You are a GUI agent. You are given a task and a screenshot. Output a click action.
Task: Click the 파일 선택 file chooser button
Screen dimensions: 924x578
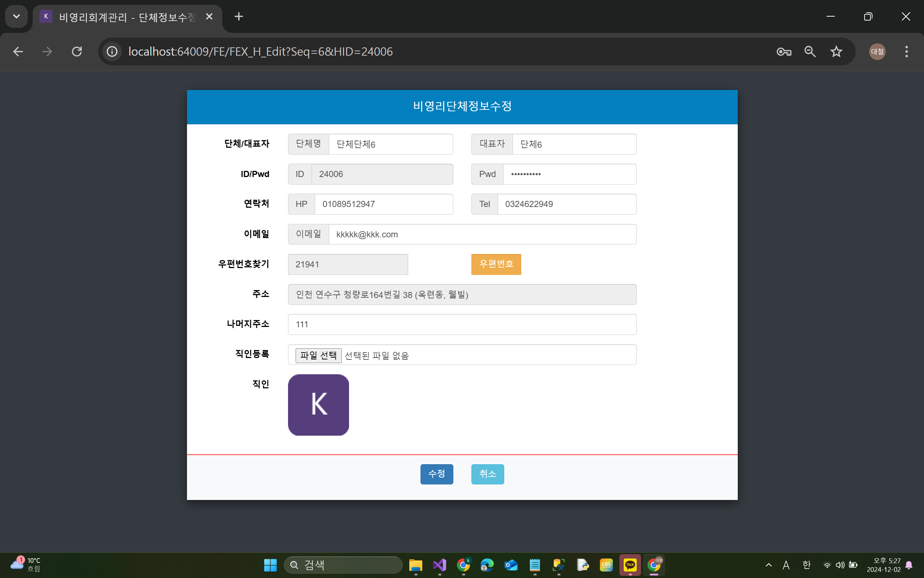point(318,355)
